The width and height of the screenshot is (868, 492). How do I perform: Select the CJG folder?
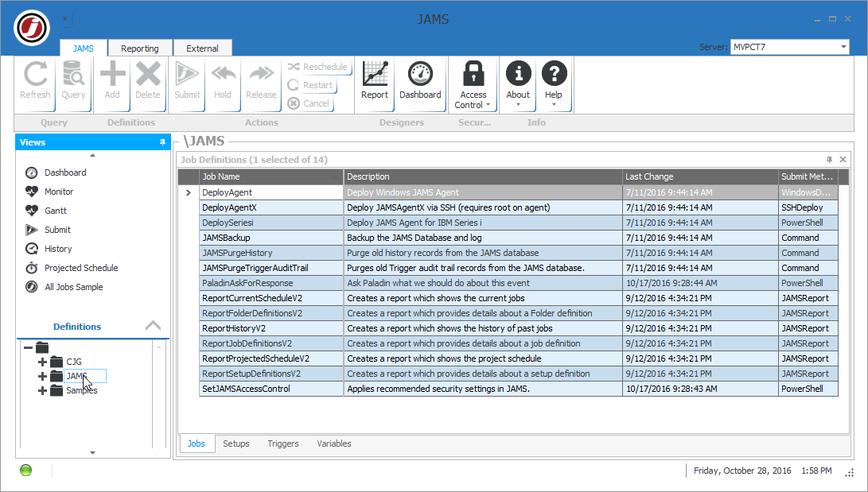(x=74, y=362)
